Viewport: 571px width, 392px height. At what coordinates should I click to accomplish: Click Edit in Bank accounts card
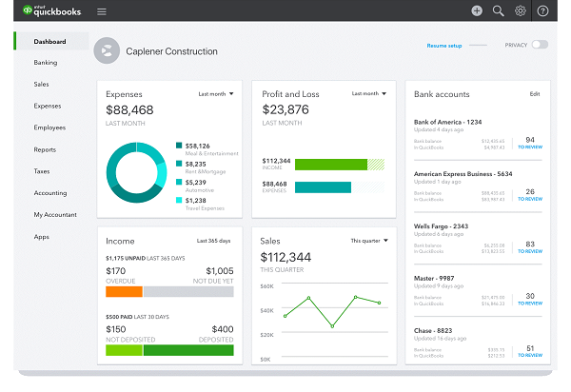tap(535, 94)
